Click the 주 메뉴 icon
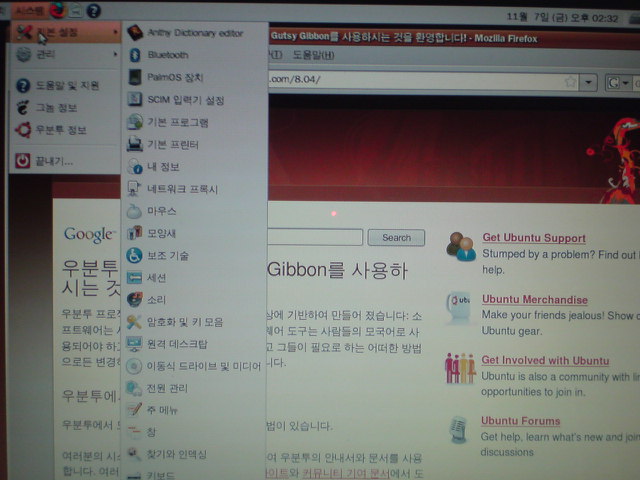 (134, 410)
